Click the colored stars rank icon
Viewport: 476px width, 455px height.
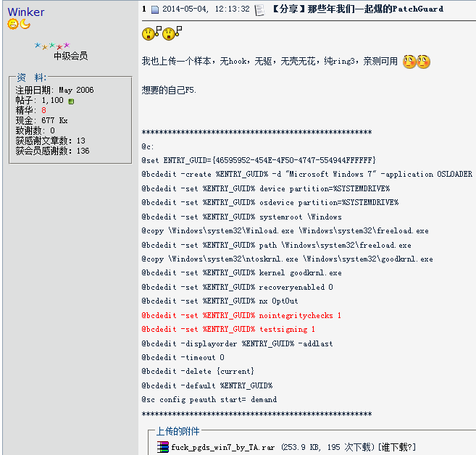click(52, 46)
